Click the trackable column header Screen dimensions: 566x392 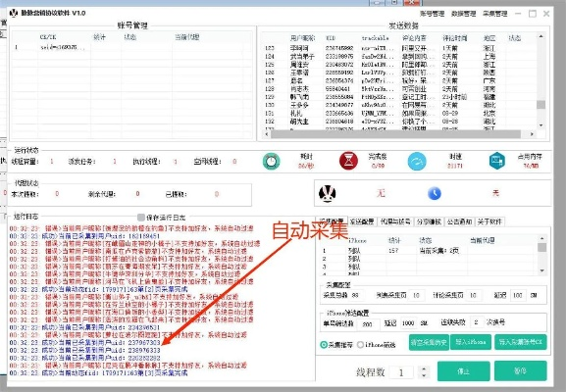pos(376,38)
